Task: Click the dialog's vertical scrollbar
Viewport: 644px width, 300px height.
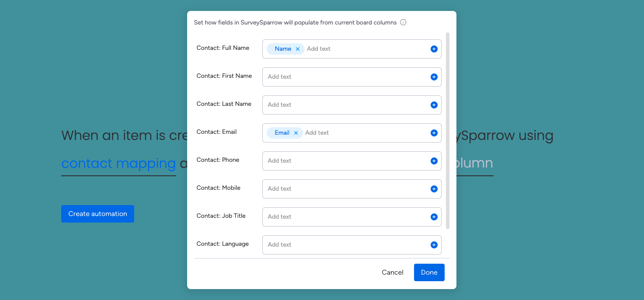Action: 447,130
